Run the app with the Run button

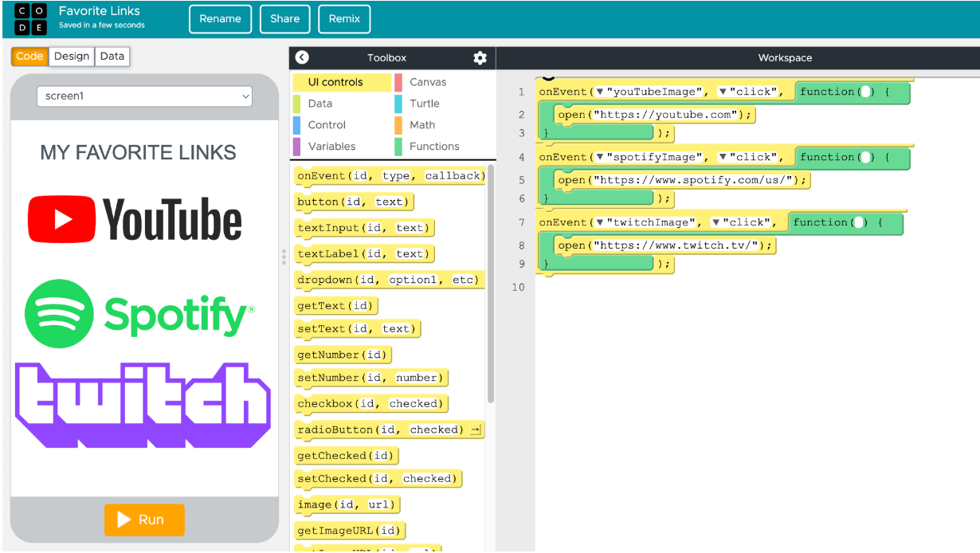coord(144,520)
